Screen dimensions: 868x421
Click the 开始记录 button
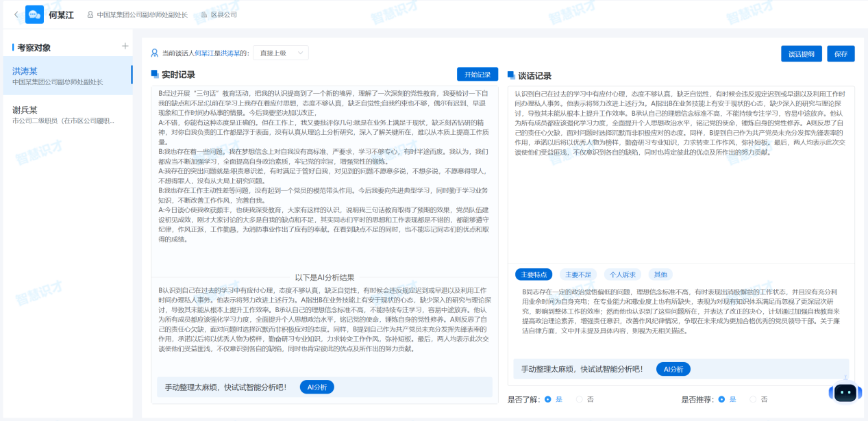(x=477, y=74)
